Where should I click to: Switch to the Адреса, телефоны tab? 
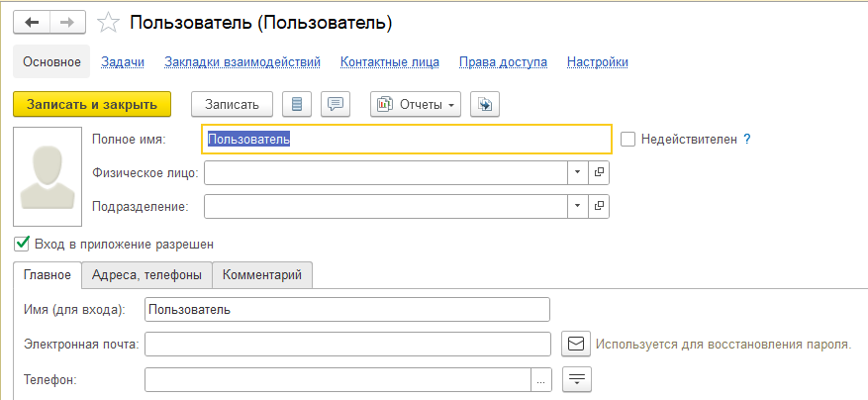tap(146, 275)
